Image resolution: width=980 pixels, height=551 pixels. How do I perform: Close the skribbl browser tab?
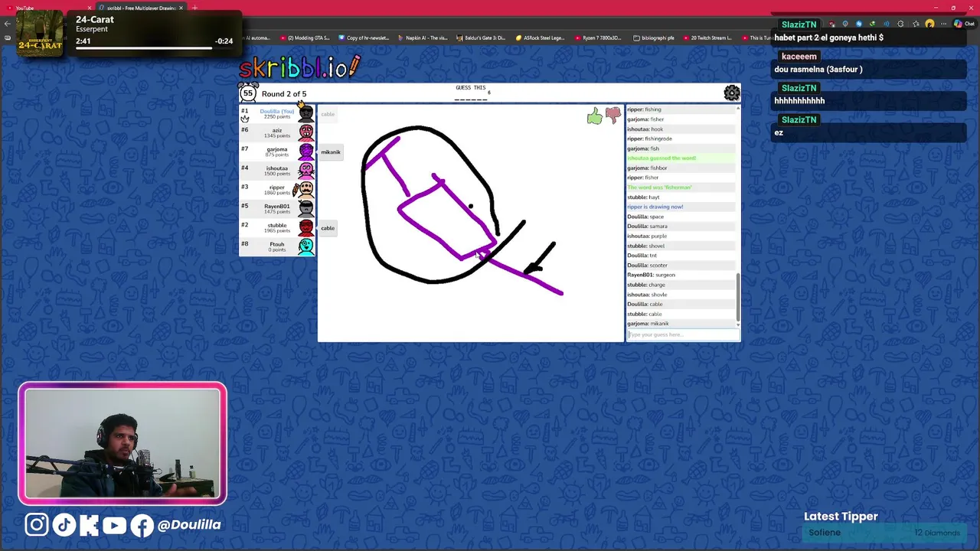(181, 8)
